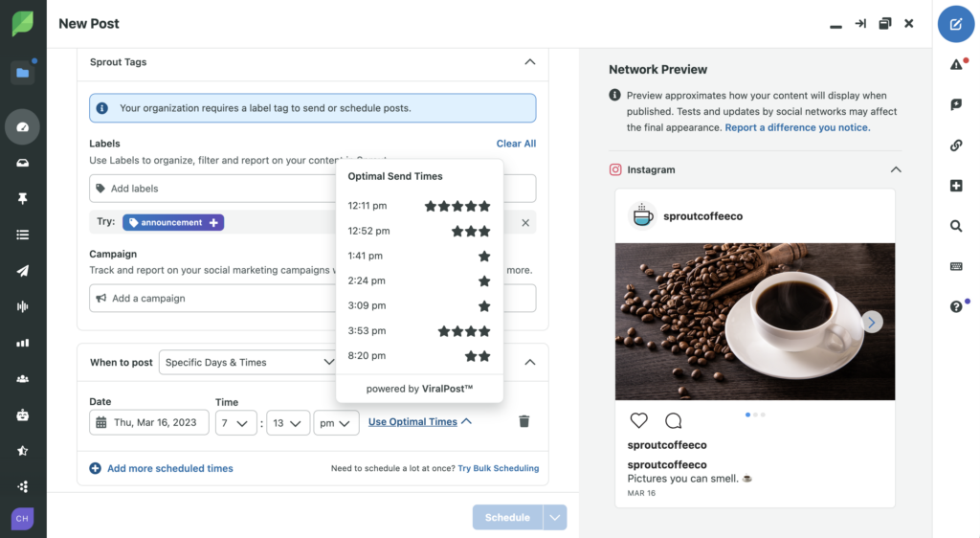Open the folder icon in left sidebar
Image resolution: width=980 pixels, height=538 pixels.
[x=23, y=73]
